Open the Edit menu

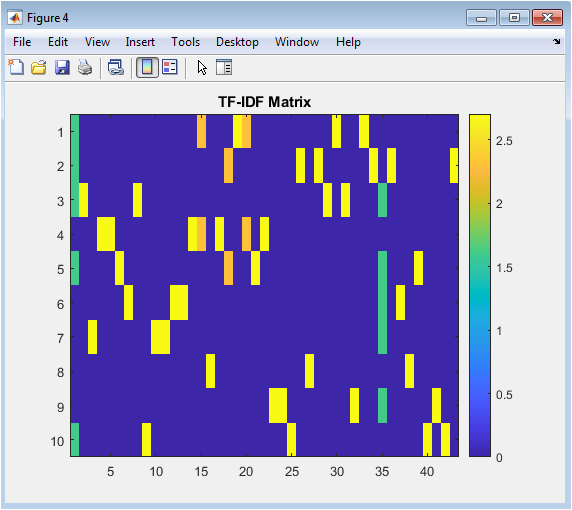click(58, 42)
